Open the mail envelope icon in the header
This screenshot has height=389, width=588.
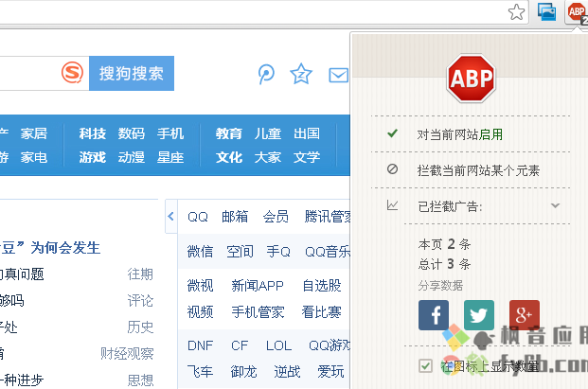click(x=339, y=75)
